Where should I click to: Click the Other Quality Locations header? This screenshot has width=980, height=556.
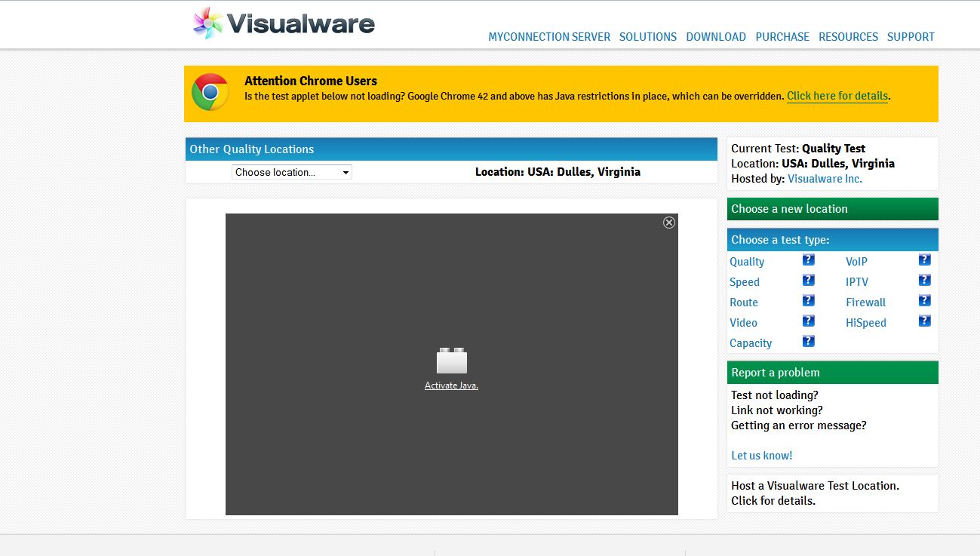coord(451,149)
